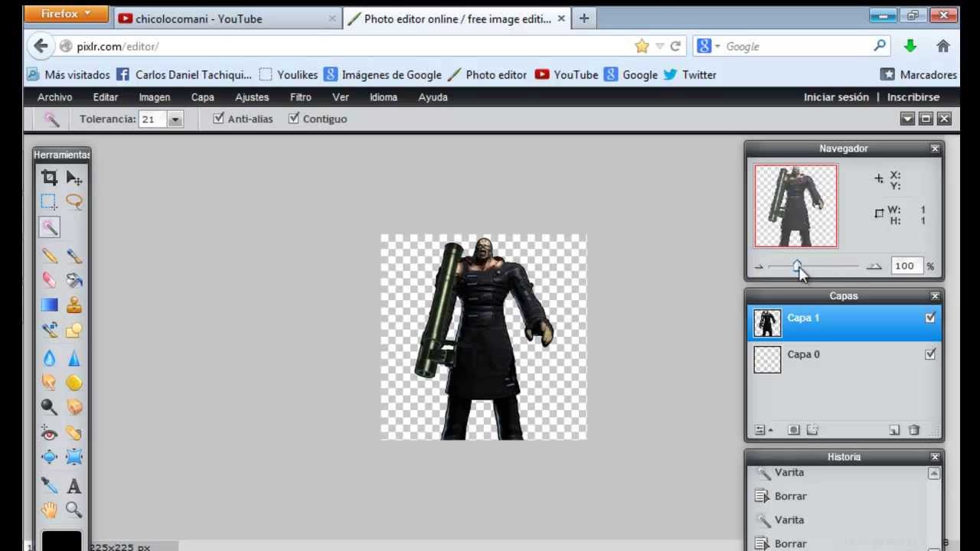Image resolution: width=980 pixels, height=551 pixels.
Task: Select the Sponge tool
Action: click(x=74, y=382)
